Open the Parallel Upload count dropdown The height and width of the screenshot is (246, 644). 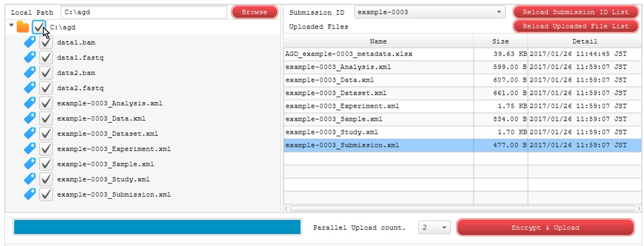coord(434,228)
